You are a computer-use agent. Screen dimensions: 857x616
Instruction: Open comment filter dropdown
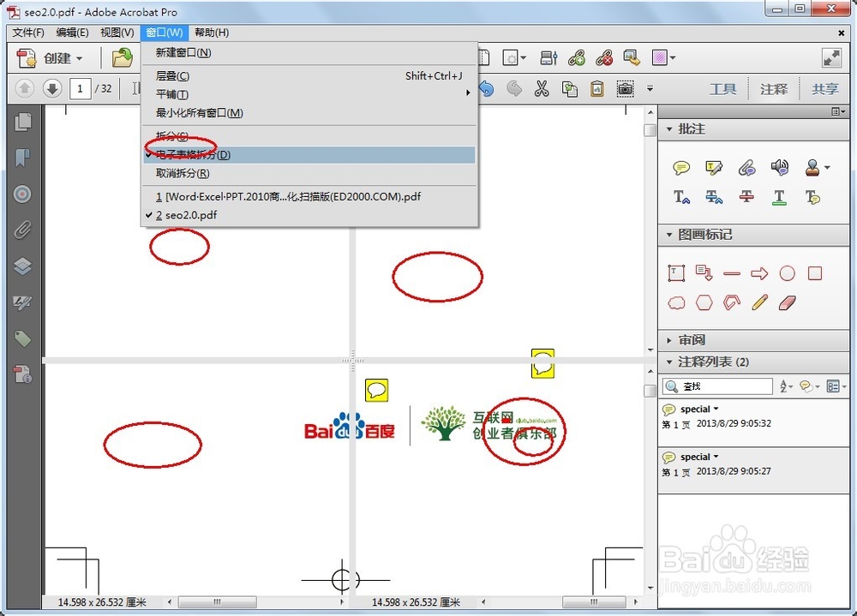[810, 386]
